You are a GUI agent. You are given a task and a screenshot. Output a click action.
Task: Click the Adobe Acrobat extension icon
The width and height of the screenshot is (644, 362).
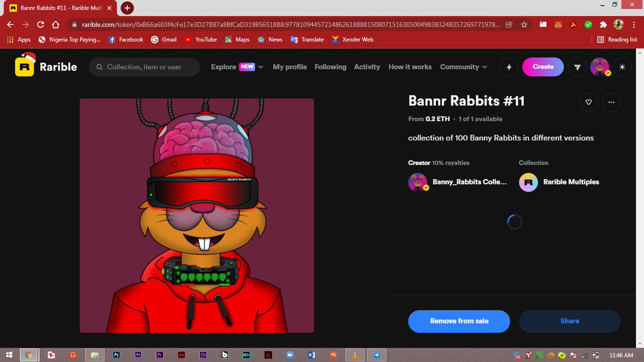click(573, 25)
